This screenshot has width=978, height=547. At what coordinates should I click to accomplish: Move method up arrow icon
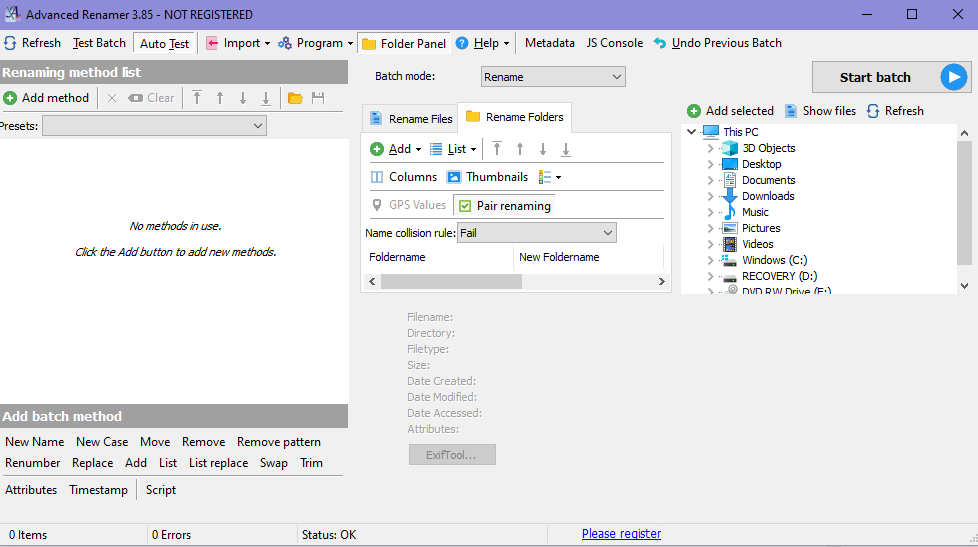(x=220, y=98)
